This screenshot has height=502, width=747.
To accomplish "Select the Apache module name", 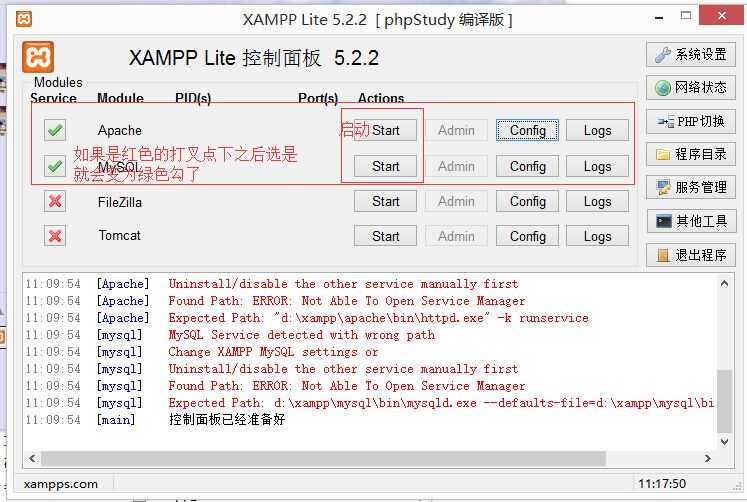I will tap(120, 131).
